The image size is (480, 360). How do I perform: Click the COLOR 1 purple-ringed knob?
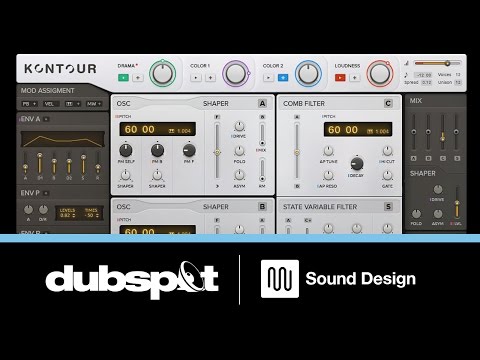coord(236,74)
